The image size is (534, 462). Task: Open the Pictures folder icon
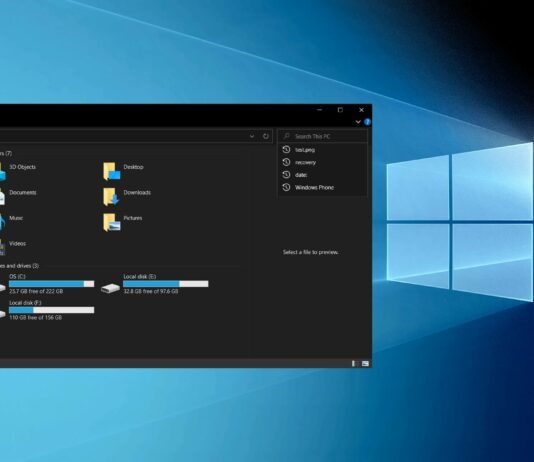tap(112, 222)
